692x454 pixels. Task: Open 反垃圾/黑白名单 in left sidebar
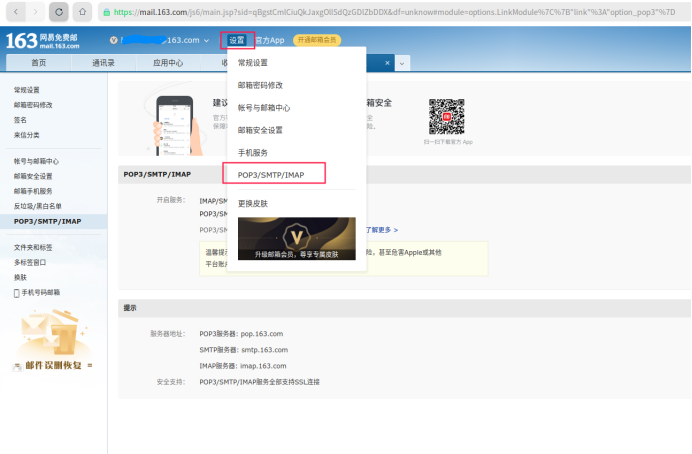38,206
